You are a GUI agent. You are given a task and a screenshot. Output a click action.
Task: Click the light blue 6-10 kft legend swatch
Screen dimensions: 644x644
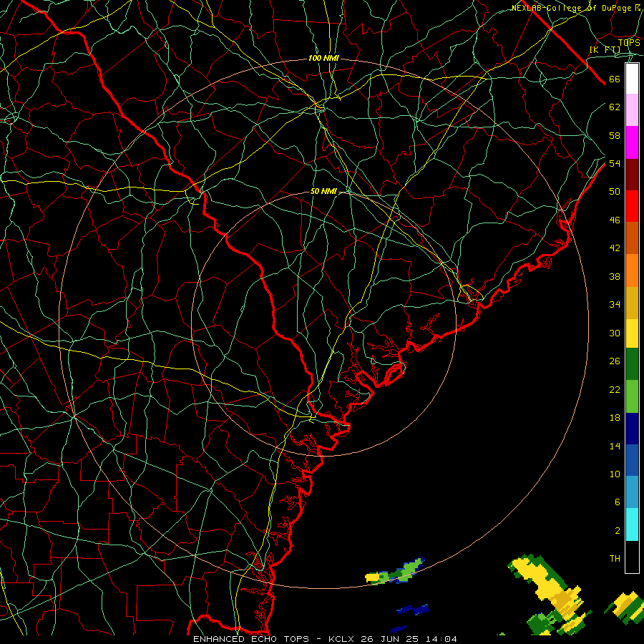click(x=632, y=492)
